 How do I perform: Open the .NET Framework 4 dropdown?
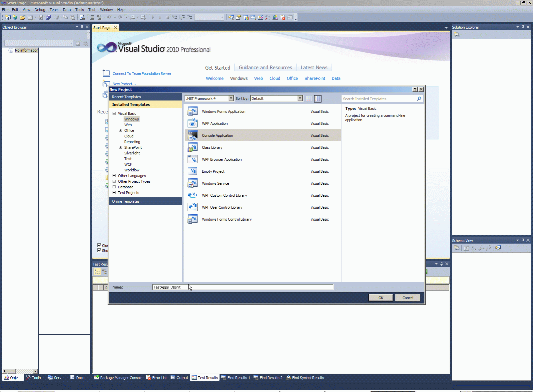coord(231,98)
